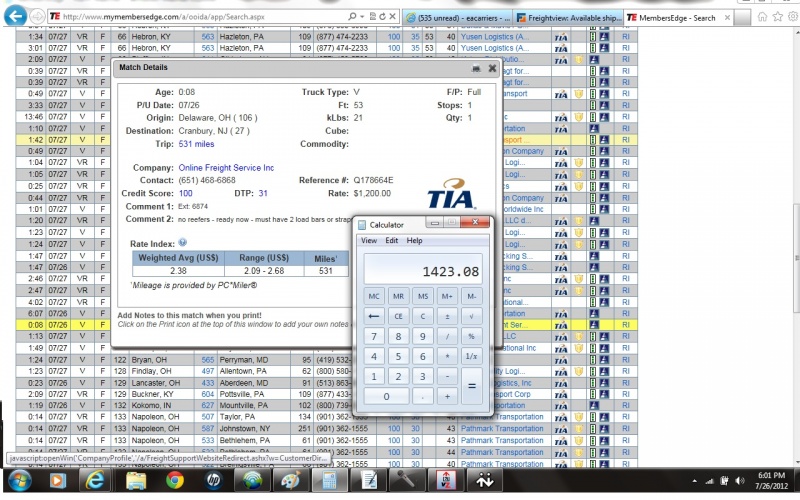Open the 531 miles trip link
The image size is (800, 500).
196,144
